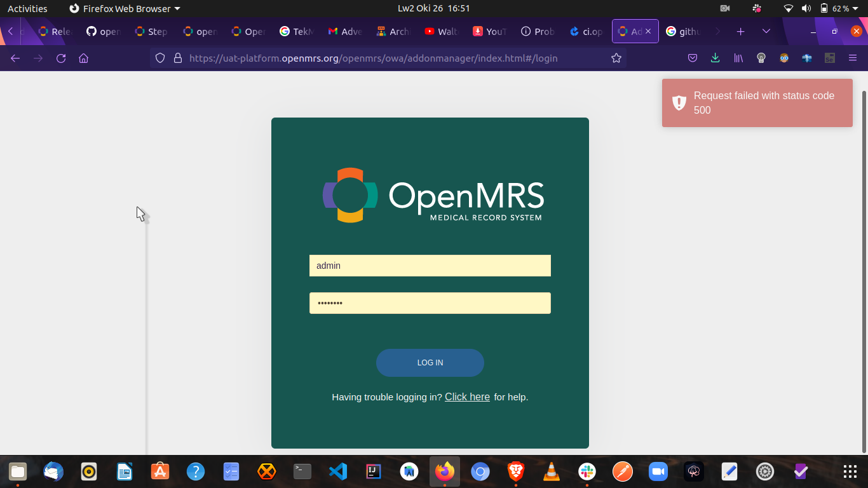Switch to the 'Step' tab

[152, 31]
